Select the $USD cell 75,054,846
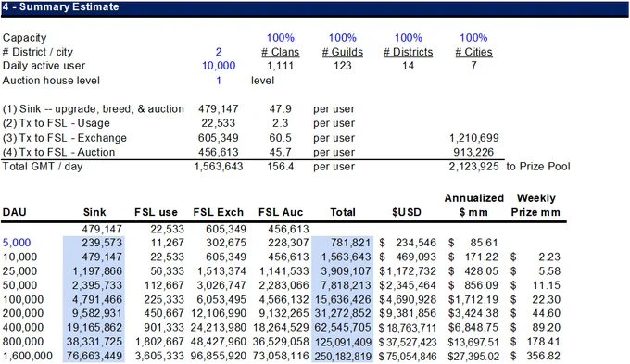630x364 pixels. click(408, 356)
